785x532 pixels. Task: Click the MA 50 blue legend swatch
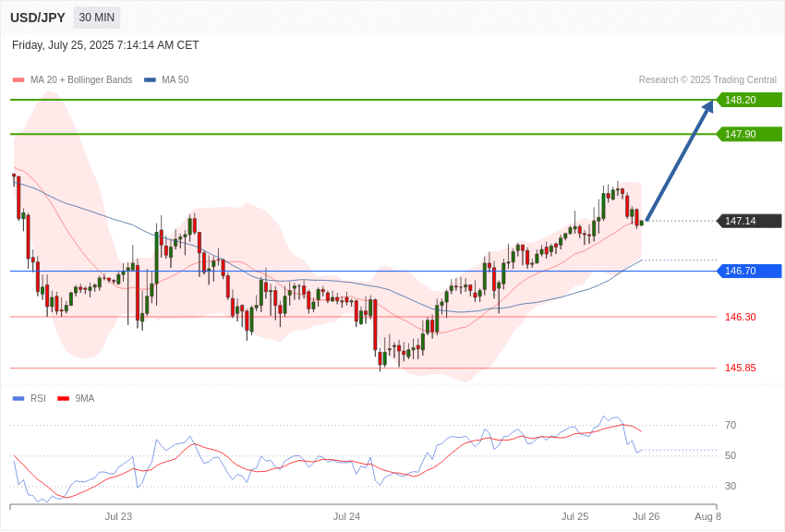pyautogui.click(x=150, y=80)
